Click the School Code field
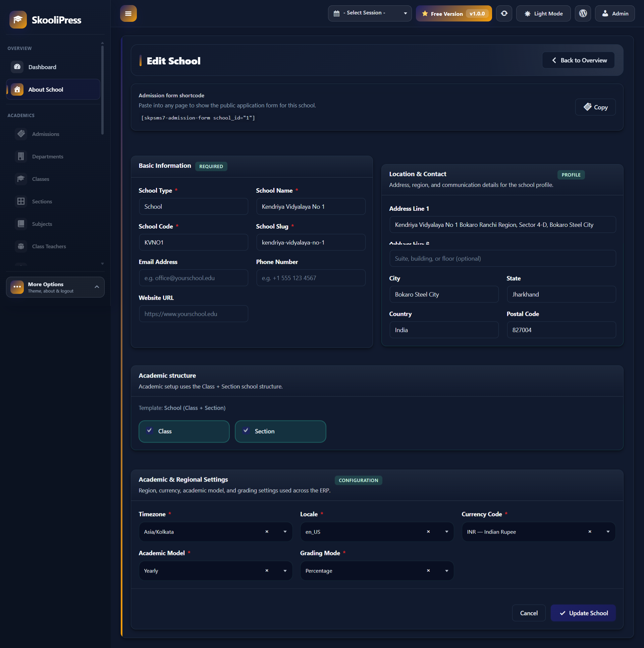 (194, 242)
